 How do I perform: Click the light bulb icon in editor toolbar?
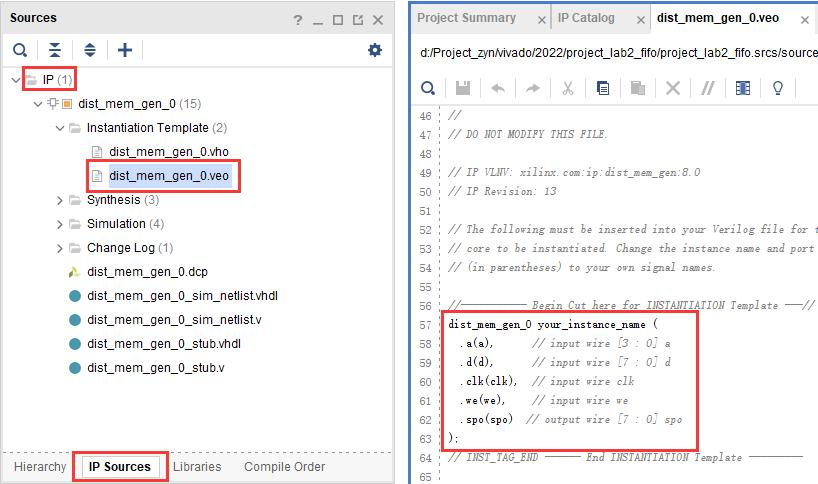tap(777, 88)
